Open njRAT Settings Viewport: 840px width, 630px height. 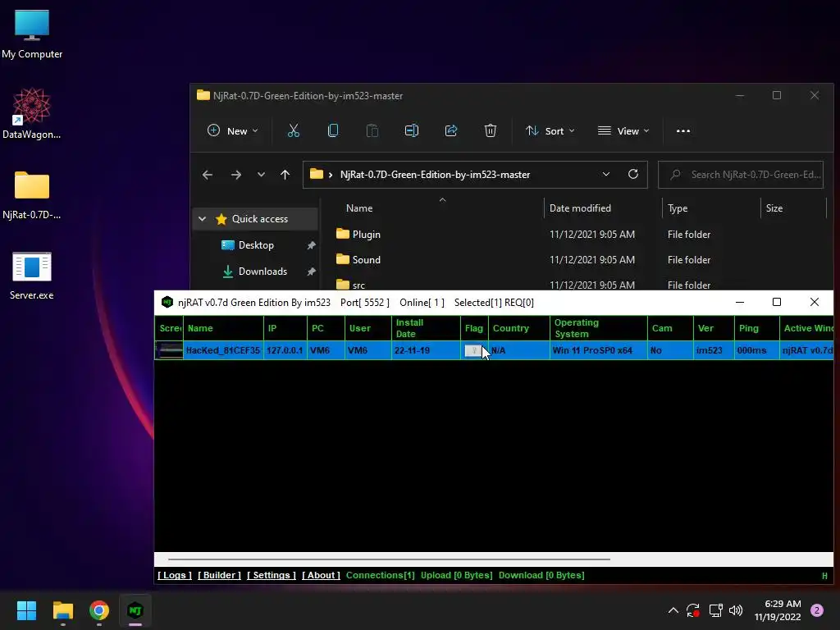point(271,575)
